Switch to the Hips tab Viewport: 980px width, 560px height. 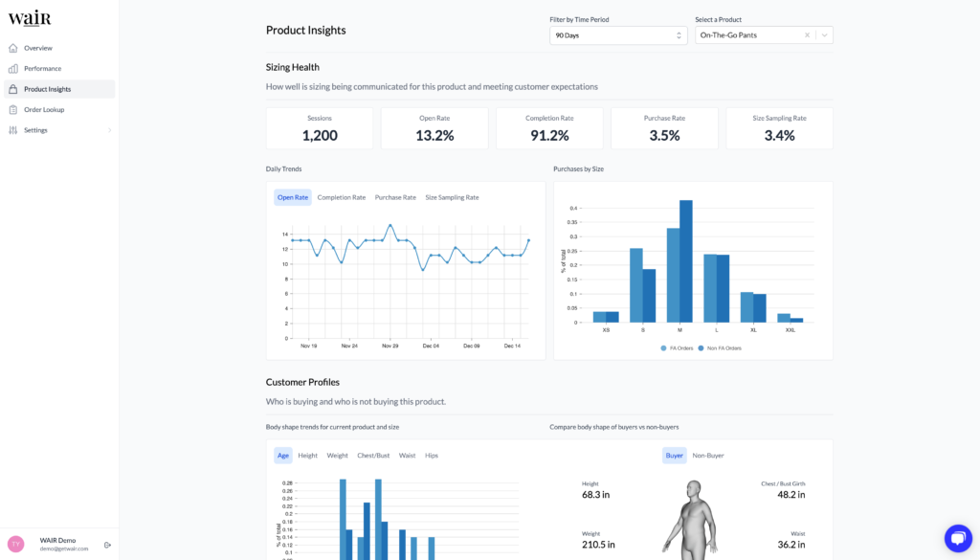(x=432, y=456)
